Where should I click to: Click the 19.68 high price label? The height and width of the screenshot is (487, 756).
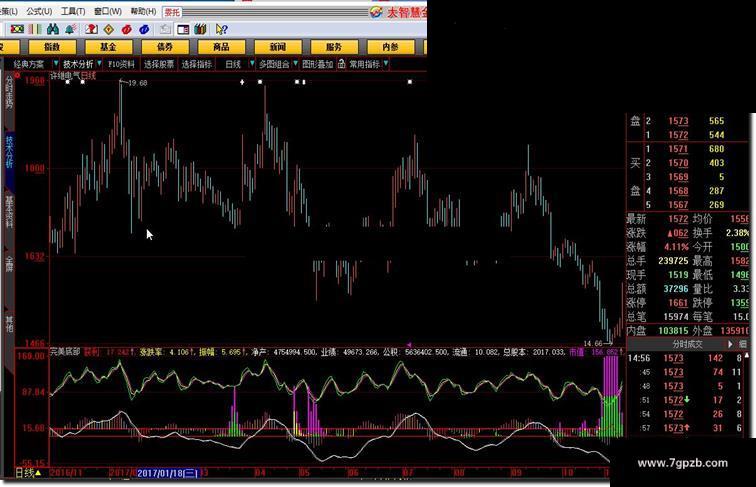138,83
